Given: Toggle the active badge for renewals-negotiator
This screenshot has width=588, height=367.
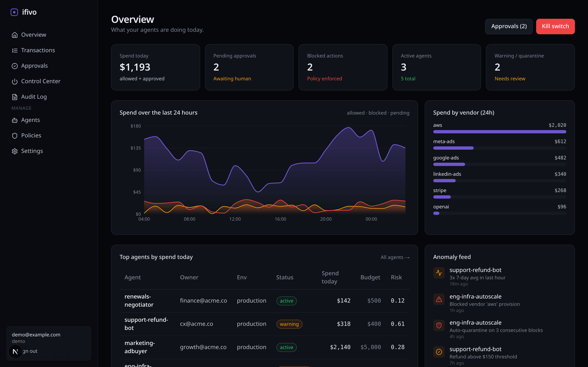Looking at the screenshot, I should point(286,301).
